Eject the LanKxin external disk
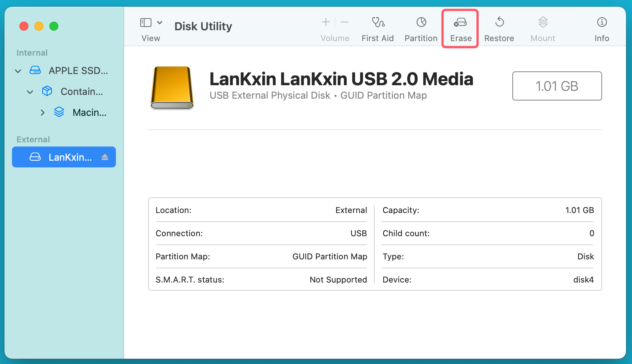Screen dimensions: 632x364 (x=105, y=157)
